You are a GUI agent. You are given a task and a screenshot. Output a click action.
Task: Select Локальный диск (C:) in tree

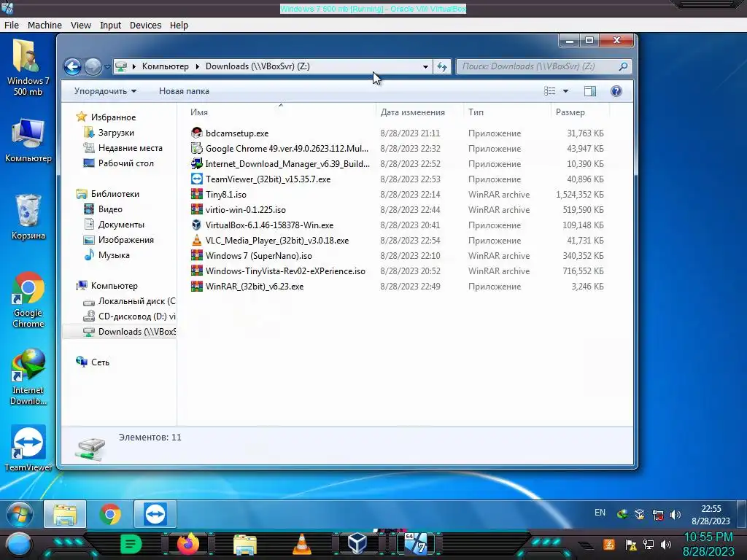(136, 301)
